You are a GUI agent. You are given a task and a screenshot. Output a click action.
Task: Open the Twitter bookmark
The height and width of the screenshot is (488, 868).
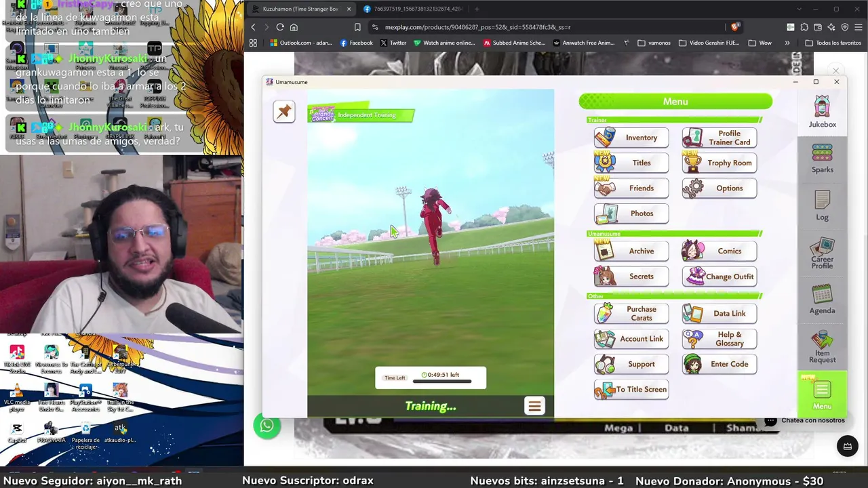[x=393, y=43]
